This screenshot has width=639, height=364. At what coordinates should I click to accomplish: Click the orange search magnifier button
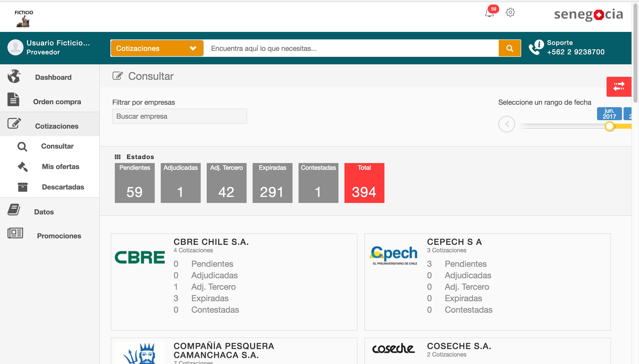point(510,48)
